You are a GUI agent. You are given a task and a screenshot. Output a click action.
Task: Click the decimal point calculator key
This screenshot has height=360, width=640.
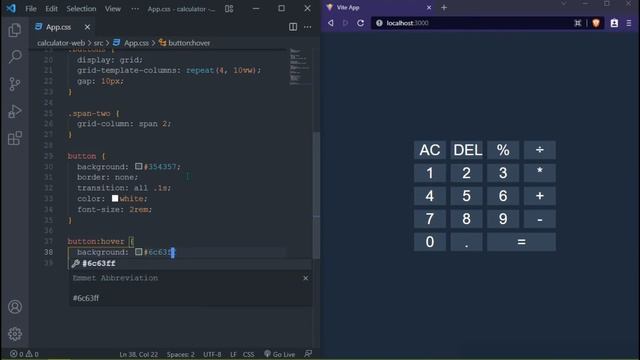[x=466, y=242]
